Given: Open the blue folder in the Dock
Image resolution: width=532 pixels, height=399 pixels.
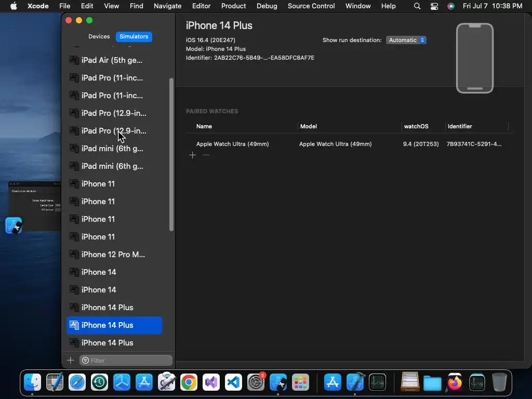Looking at the screenshot, I should 432,383.
